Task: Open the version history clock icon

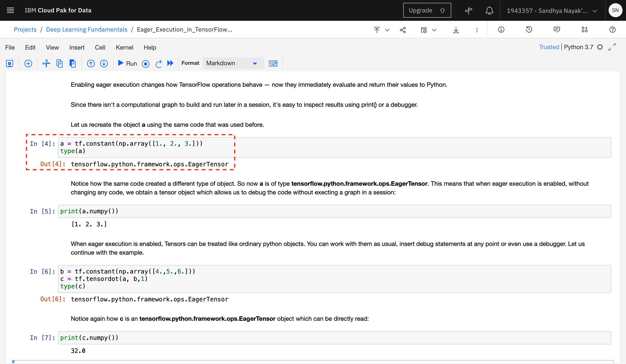Action: point(529,30)
